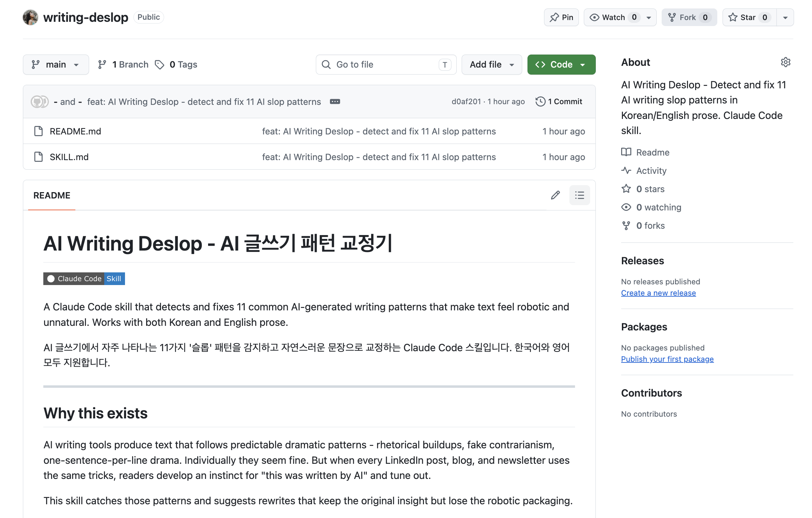The height and width of the screenshot is (518, 812).
Task: Click the 'AI Writing Deslop' README title
Action: [218, 244]
